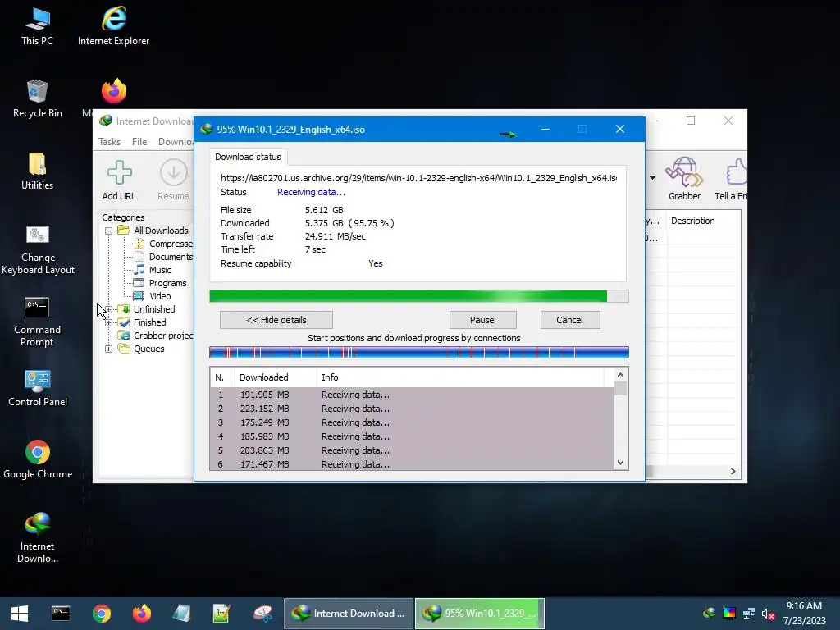Click the Hide details button
840x630 pixels.
pyautogui.click(x=276, y=320)
